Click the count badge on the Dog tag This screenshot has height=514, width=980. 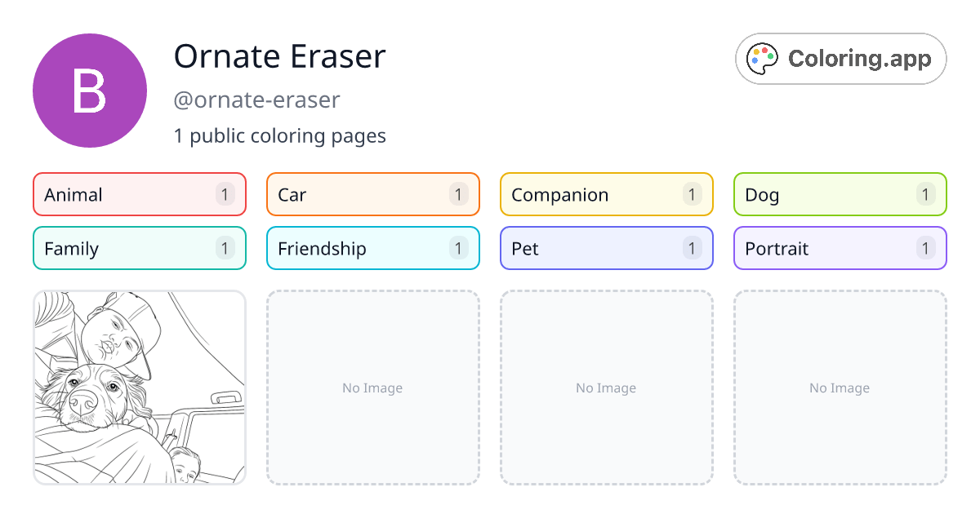(925, 194)
